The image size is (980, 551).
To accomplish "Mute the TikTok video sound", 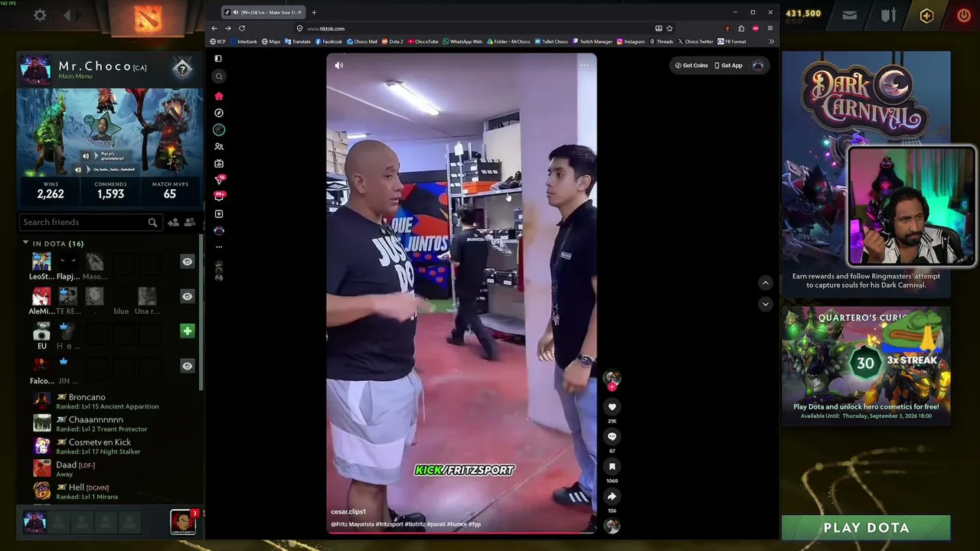I will tap(338, 65).
